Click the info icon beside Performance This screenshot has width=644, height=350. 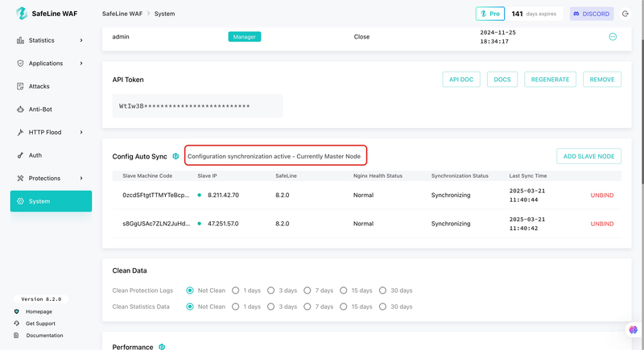point(162,347)
